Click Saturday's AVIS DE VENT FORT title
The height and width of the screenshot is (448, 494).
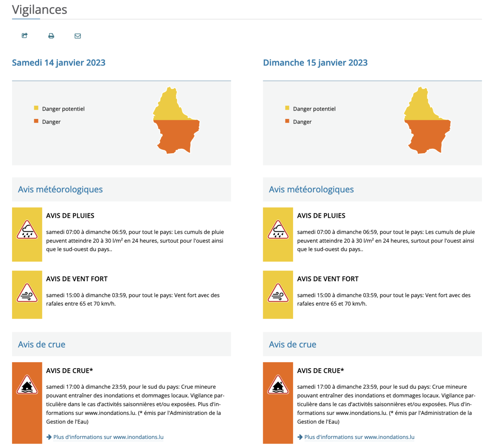(x=77, y=279)
